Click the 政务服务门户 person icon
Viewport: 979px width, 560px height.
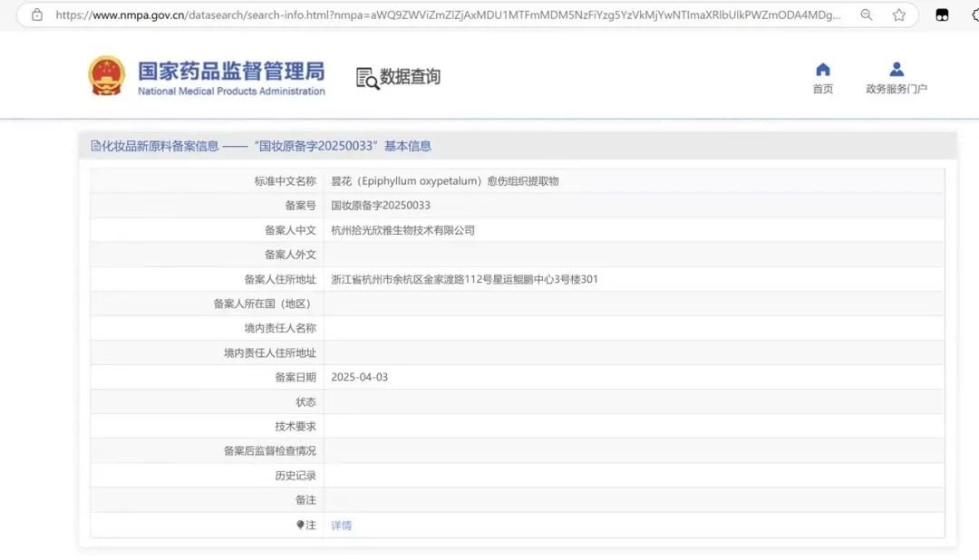897,69
